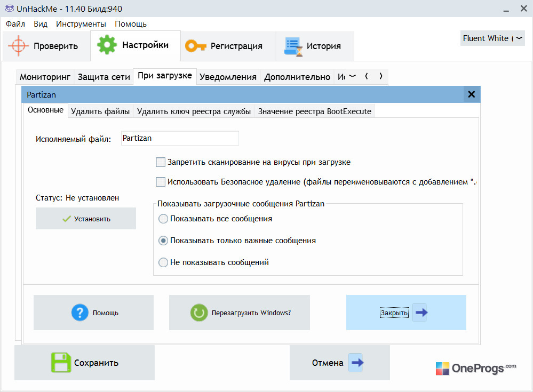
Task: Click the green floppy disk save icon
Action: [x=61, y=363]
